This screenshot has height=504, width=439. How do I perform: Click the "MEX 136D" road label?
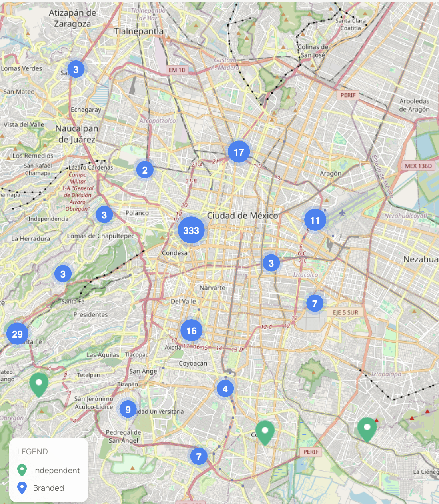[418, 166]
